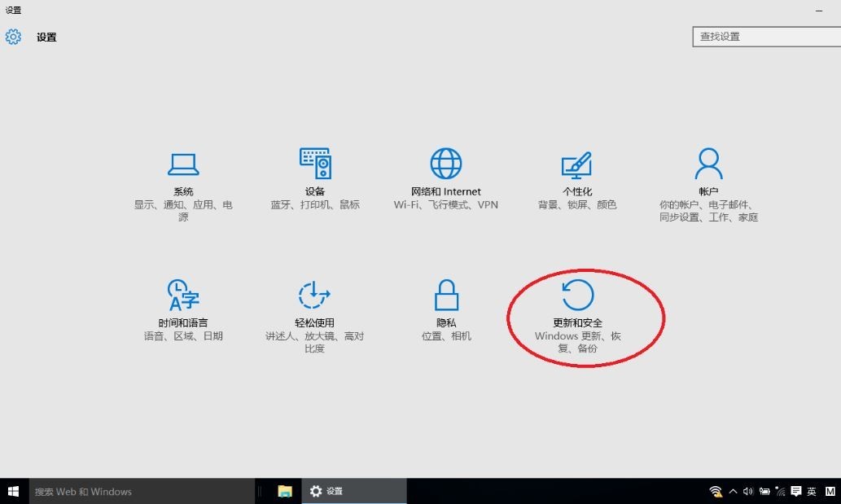Viewport: 841px width, 504px height.
Task: Open File Explorer from the taskbar
Action: [x=285, y=491]
